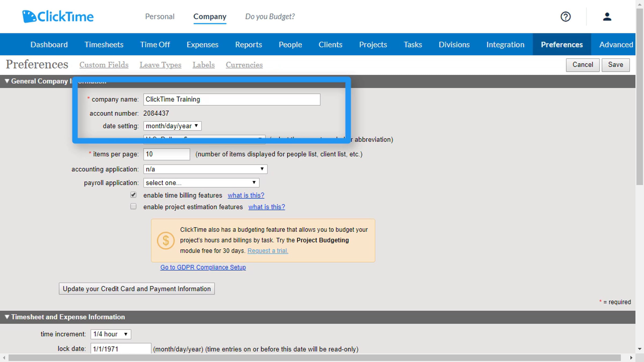
Task: Open the Timesheets menu tab
Action: point(104,45)
